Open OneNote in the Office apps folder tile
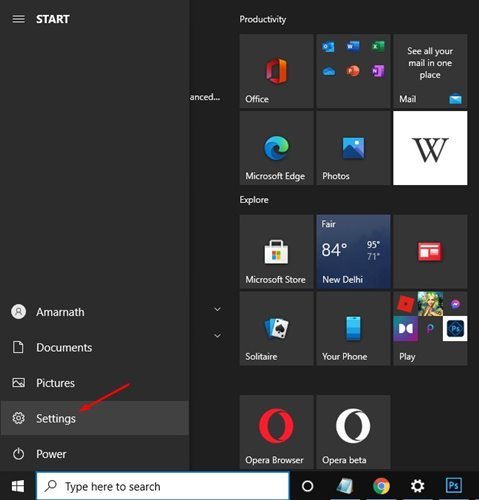This screenshot has width=479, height=500. [378, 71]
